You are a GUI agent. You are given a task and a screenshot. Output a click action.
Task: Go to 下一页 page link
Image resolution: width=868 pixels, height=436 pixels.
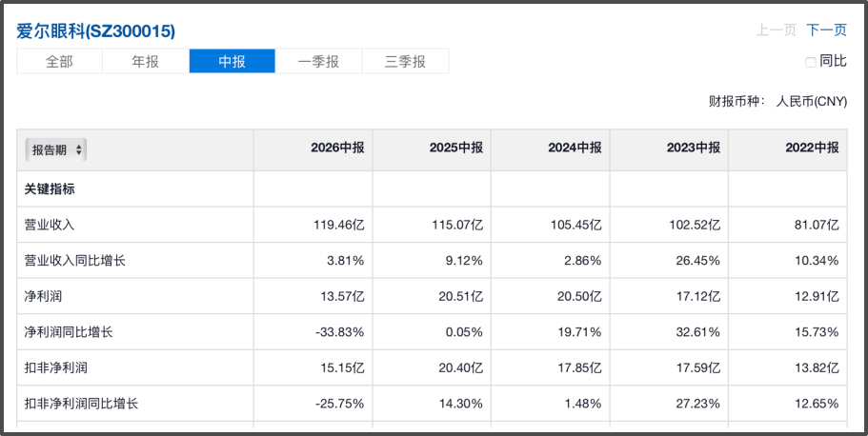pyautogui.click(x=826, y=30)
